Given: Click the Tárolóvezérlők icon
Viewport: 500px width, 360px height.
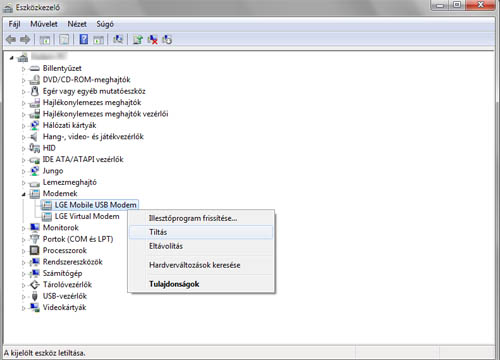Looking at the screenshot, I should [x=34, y=285].
